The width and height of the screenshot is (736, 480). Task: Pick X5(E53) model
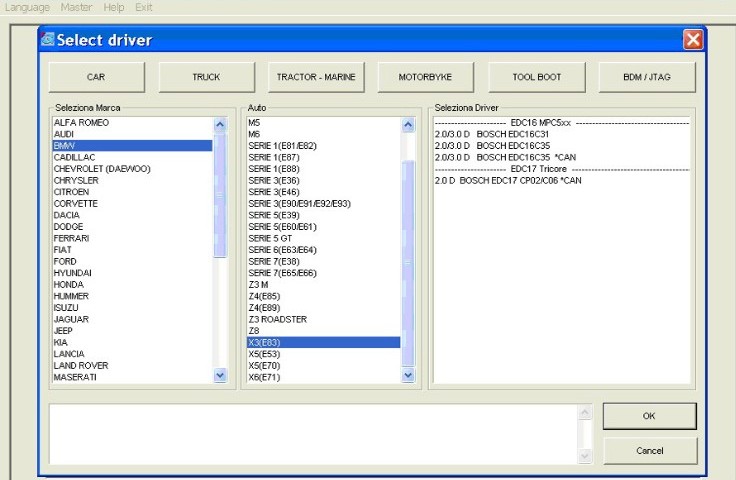tap(323, 354)
